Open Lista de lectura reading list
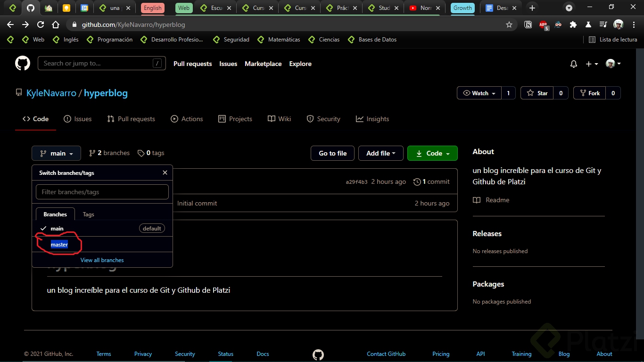The width and height of the screenshot is (644, 362). point(613,40)
